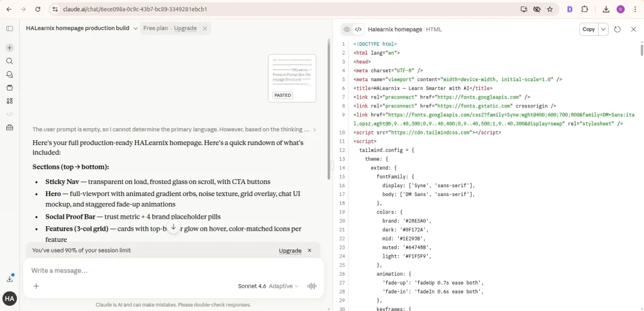Click the Sticky Nav bullet text
Viewport: 644px width, 311px height.
158,182
